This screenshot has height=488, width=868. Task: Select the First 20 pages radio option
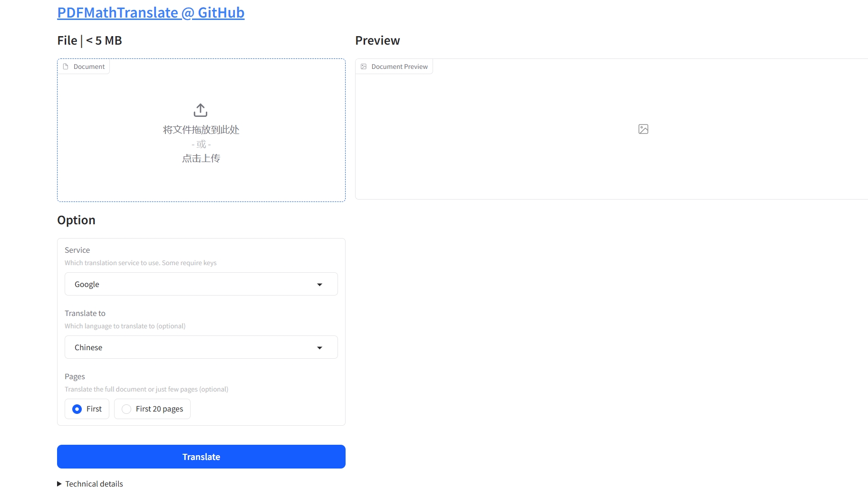point(126,409)
